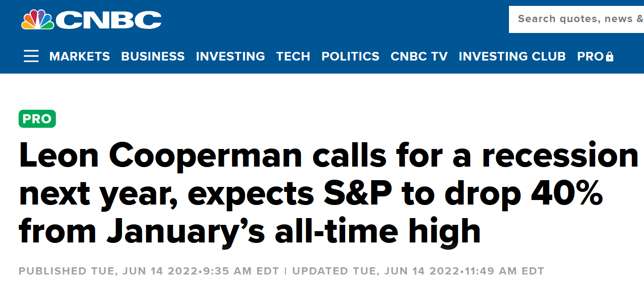Viewport: 644px width, 284px height.
Task: Go to the Investing section
Action: click(230, 56)
